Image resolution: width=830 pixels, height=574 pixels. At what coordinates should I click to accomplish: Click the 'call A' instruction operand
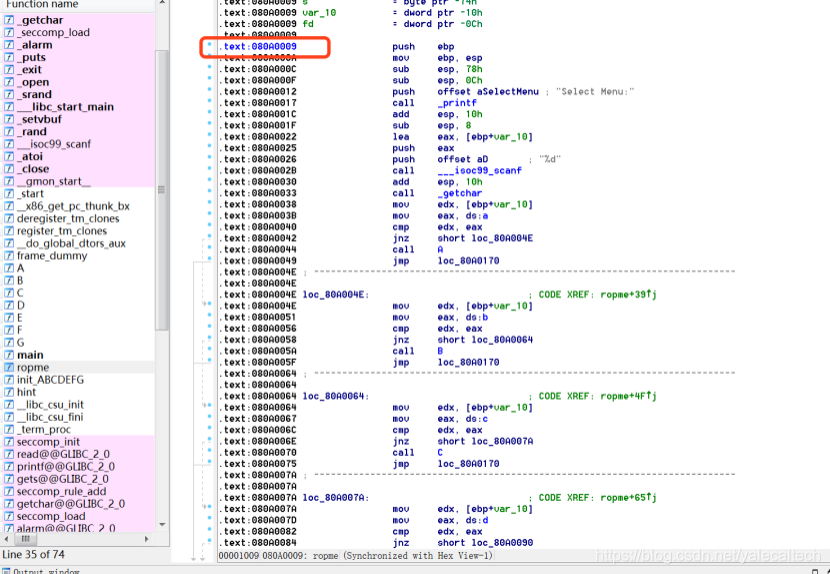click(x=440, y=249)
